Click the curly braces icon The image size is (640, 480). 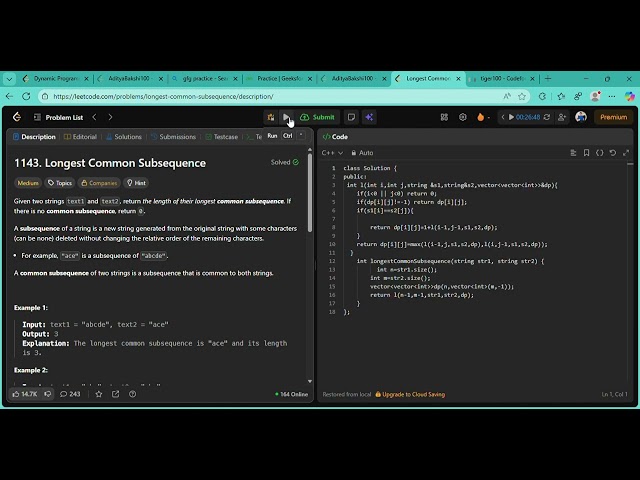click(600, 153)
